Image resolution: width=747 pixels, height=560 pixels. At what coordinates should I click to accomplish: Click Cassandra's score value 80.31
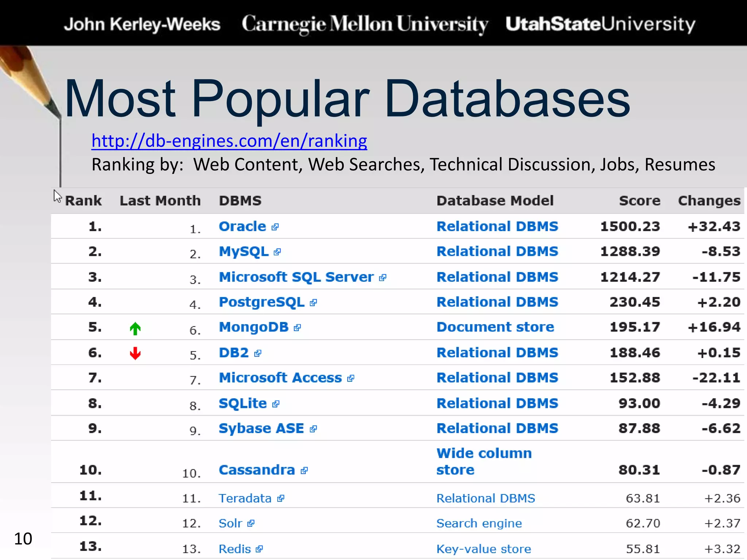point(639,470)
